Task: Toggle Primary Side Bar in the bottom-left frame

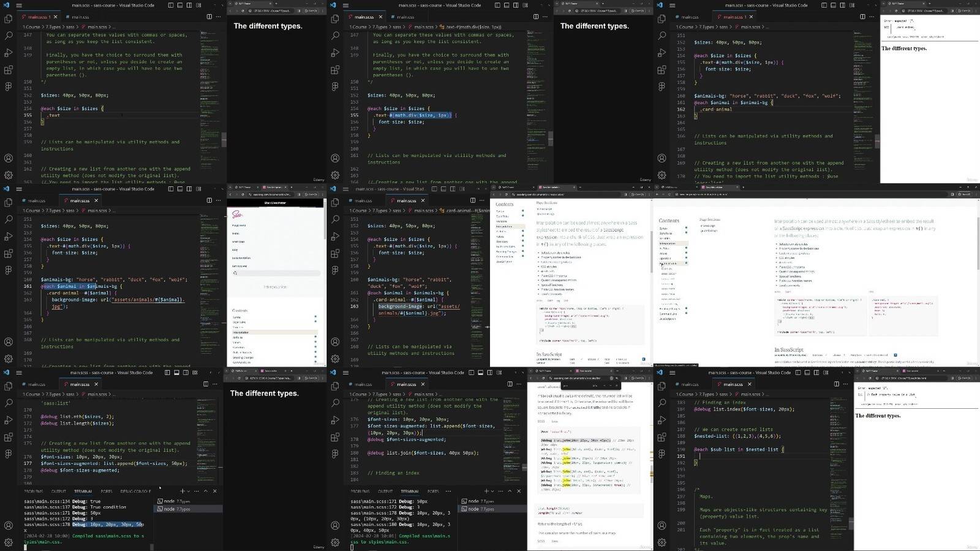Action: click(x=168, y=373)
